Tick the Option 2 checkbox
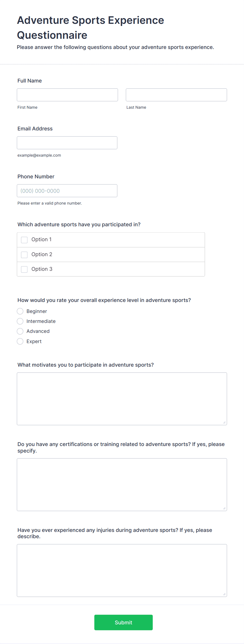Viewport: 244px width, 644px height. point(24,255)
